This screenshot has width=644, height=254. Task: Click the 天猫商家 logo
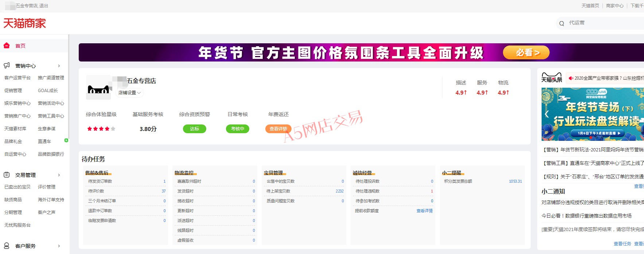click(x=25, y=23)
